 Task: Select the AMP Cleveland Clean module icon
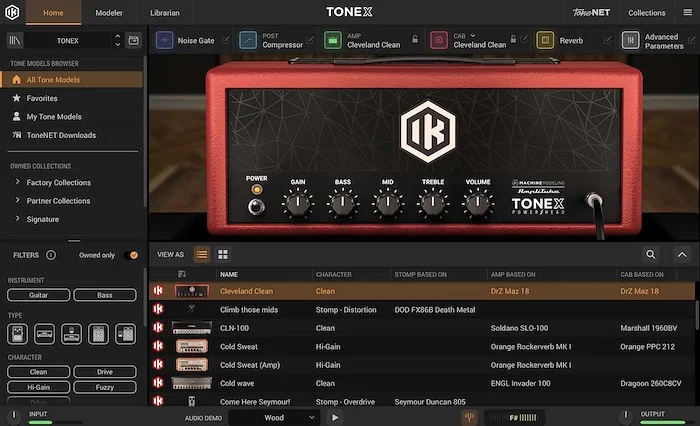[x=333, y=41]
